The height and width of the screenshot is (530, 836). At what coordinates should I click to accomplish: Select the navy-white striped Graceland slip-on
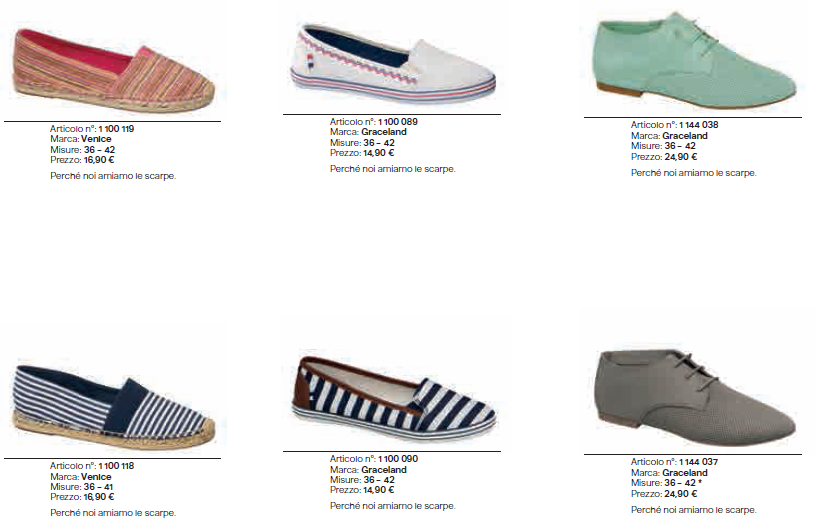(x=393, y=399)
